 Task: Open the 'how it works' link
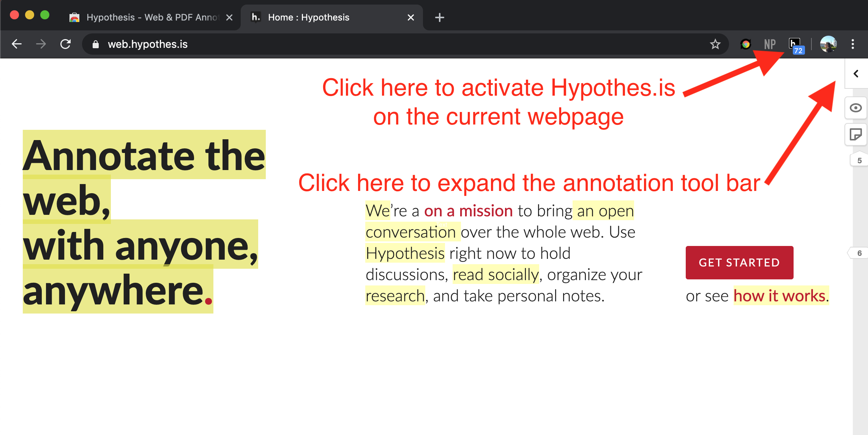779,296
